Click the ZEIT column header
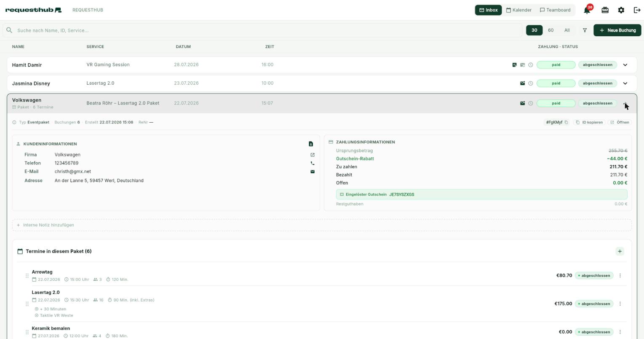The height and width of the screenshot is (339, 644). click(x=270, y=47)
